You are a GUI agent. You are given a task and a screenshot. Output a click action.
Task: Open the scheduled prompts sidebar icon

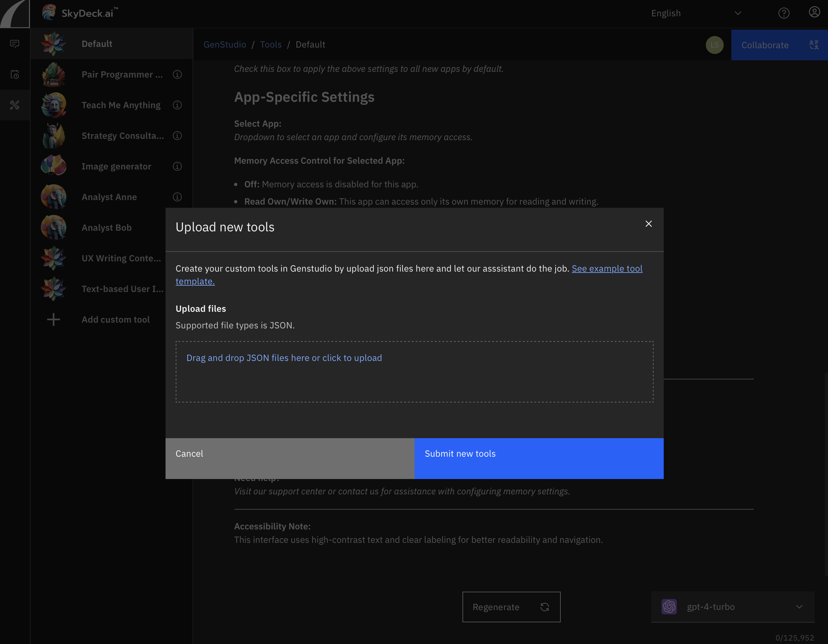(x=15, y=74)
